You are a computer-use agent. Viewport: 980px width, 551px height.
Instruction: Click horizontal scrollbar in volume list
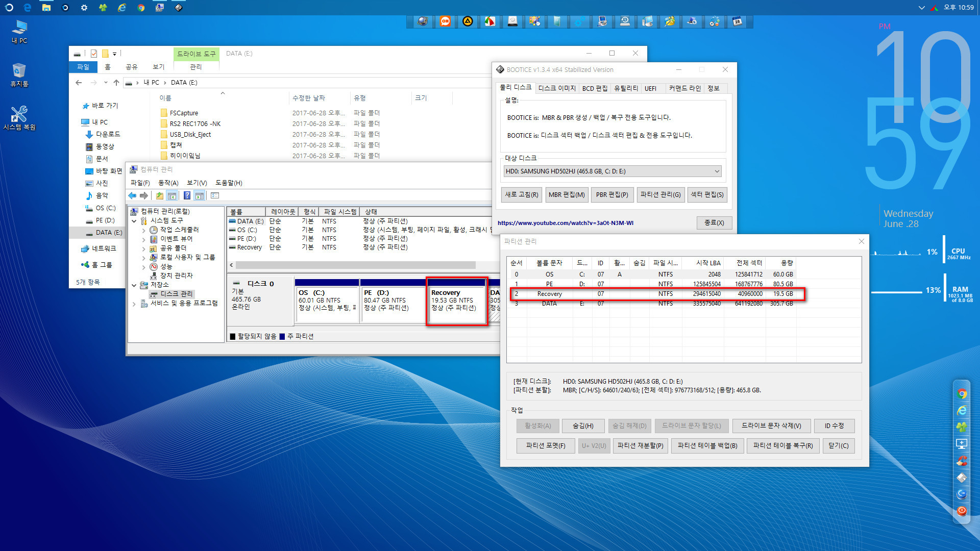click(355, 265)
